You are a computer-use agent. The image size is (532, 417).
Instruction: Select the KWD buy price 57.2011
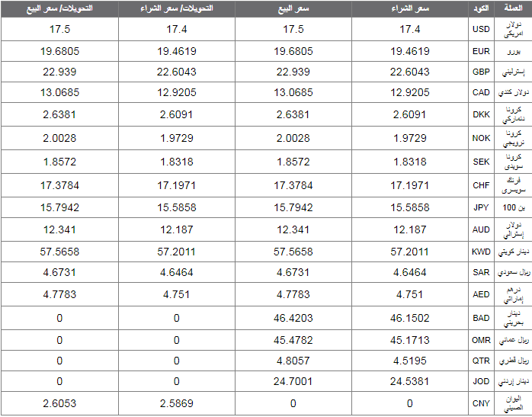410,252
